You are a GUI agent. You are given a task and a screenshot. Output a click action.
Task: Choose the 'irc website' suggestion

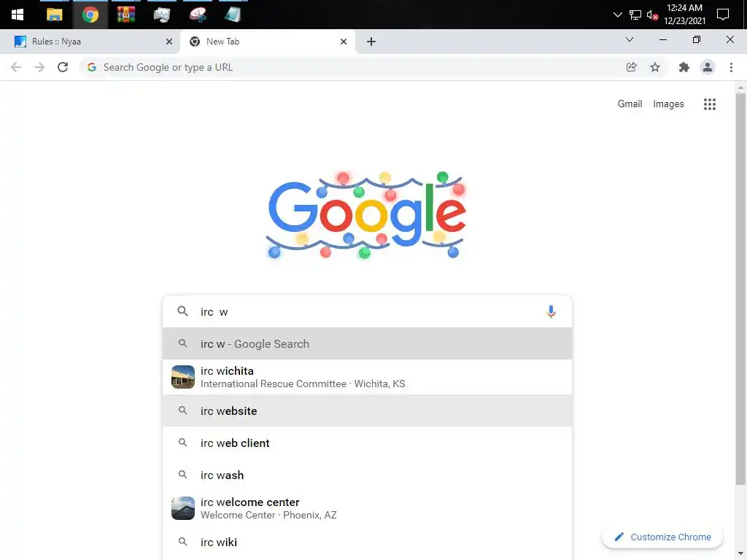368,411
